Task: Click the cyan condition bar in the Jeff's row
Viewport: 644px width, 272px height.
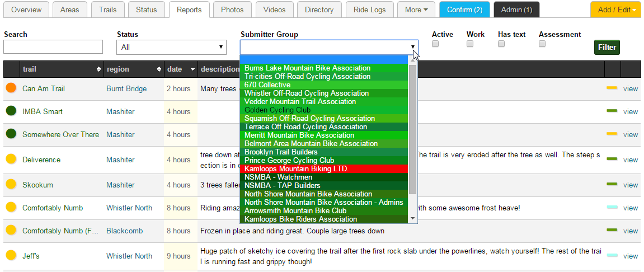Action: tap(612, 256)
